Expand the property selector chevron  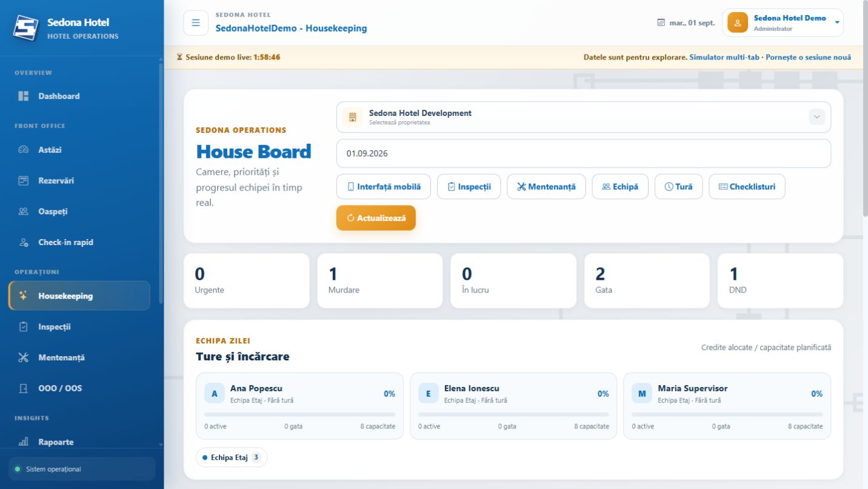tap(816, 117)
